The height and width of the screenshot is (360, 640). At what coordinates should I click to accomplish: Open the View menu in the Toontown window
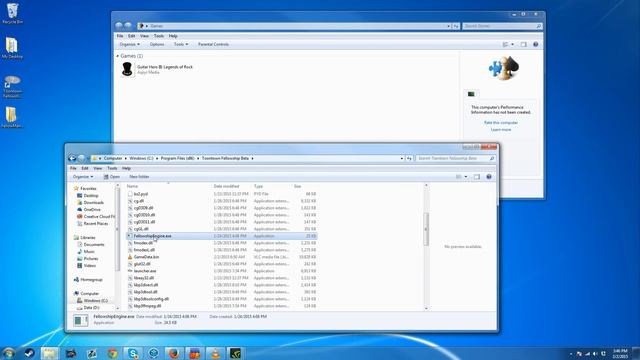98,168
